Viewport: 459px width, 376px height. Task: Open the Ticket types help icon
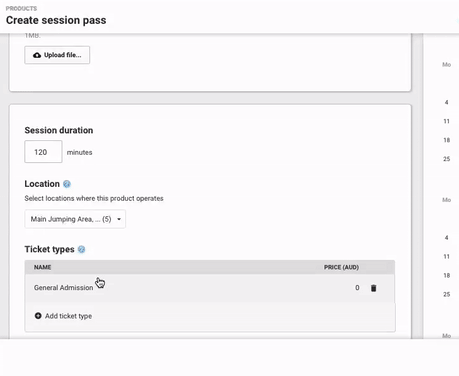[x=81, y=249]
